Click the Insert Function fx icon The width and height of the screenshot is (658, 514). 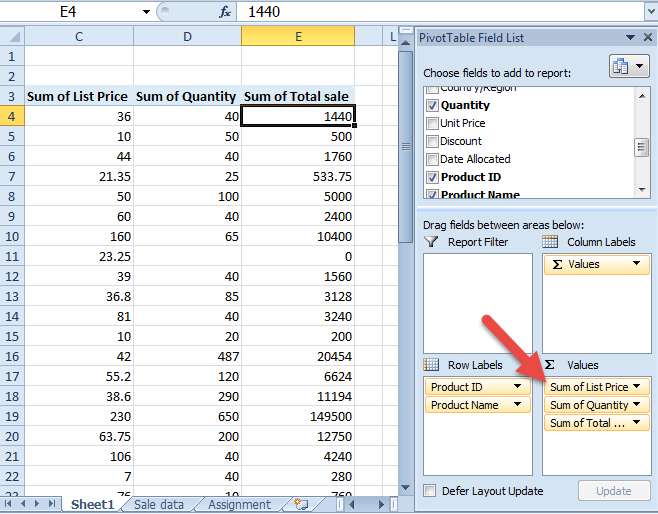point(225,12)
